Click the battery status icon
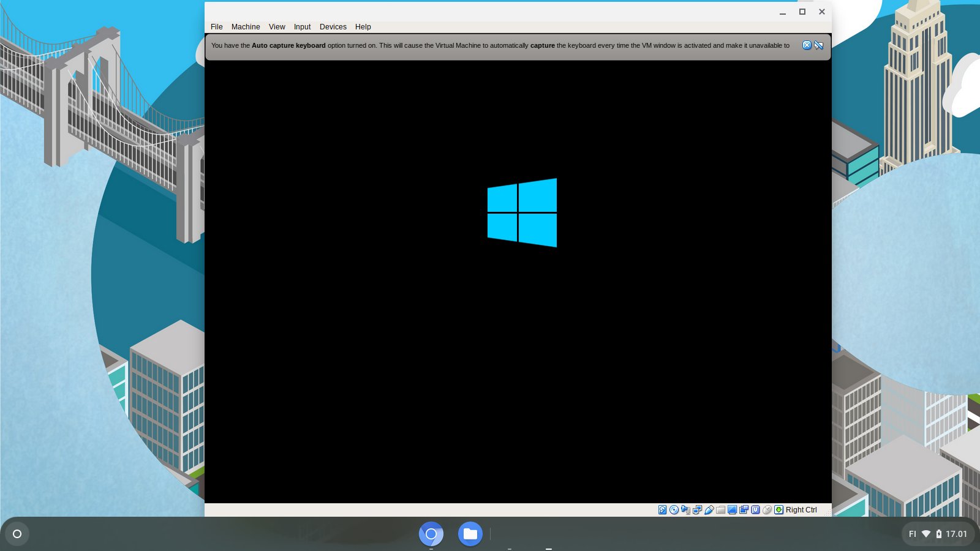 tap(939, 534)
